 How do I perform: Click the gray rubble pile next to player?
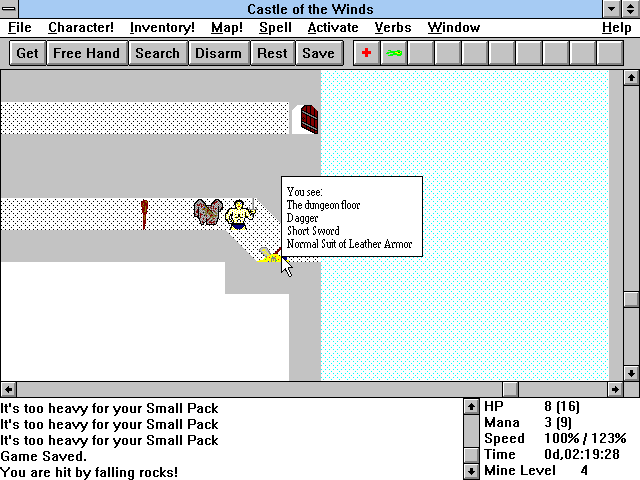208,212
